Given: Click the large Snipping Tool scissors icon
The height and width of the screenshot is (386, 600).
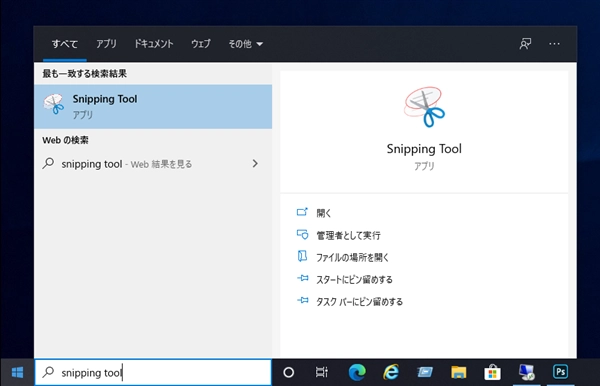Looking at the screenshot, I should coord(424,107).
